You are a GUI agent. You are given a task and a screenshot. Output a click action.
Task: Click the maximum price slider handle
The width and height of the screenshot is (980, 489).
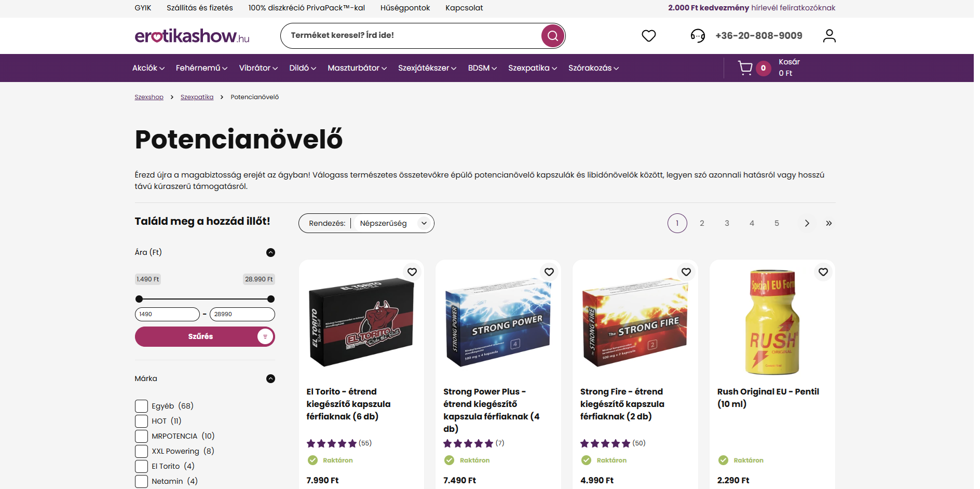[271, 299]
